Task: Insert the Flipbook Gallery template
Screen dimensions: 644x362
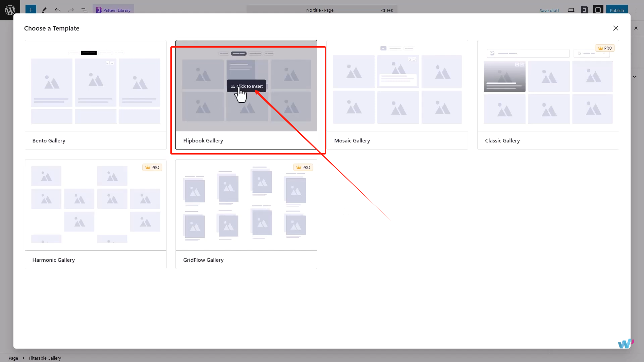Action: (246, 86)
